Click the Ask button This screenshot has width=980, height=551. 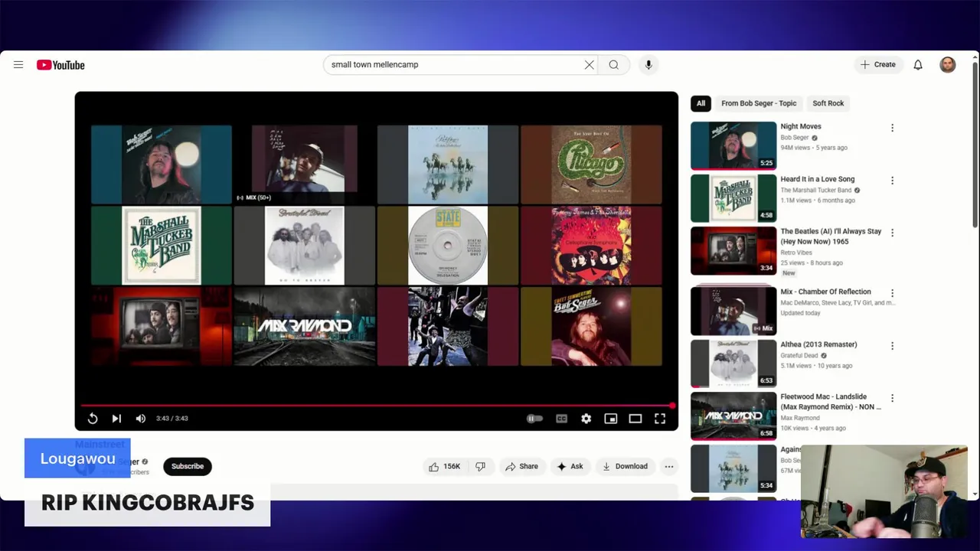pos(570,466)
